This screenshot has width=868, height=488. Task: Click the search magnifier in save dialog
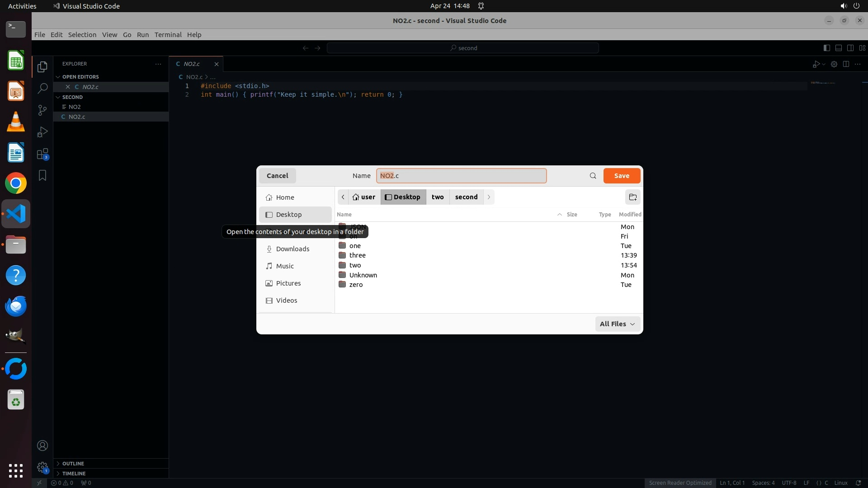593,176
